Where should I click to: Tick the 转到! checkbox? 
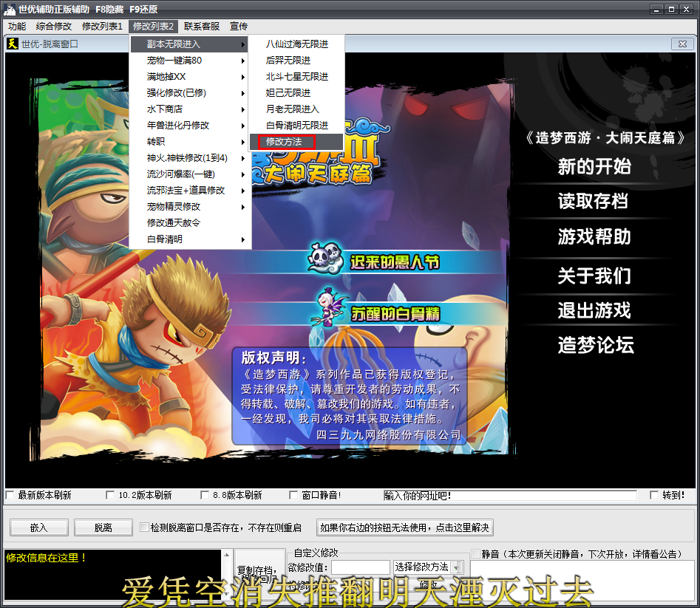point(654,495)
